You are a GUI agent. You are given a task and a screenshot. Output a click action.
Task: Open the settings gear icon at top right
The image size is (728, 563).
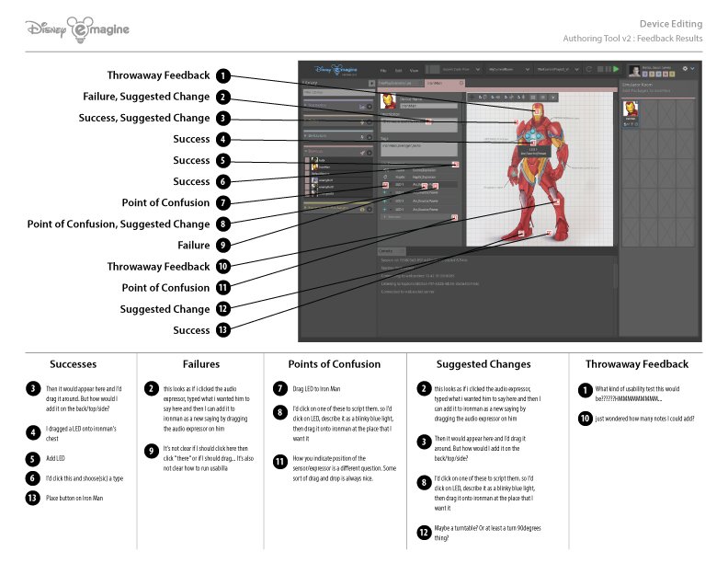pos(685,68)
